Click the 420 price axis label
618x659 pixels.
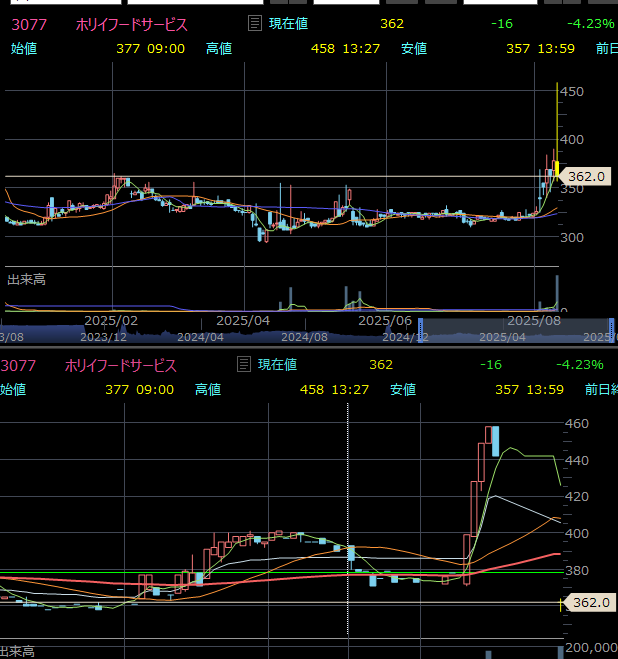(577, 496)
